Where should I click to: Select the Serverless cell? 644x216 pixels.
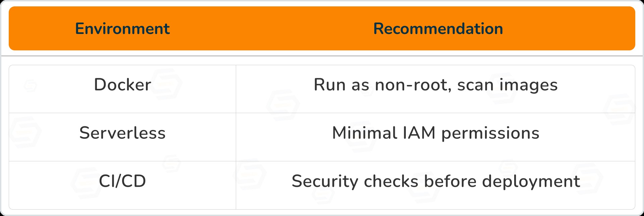pos(122,133)
